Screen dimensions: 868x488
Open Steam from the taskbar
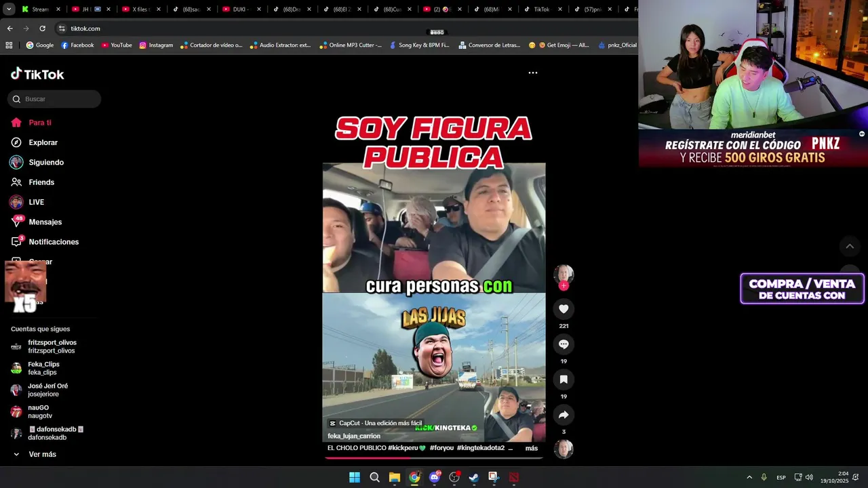coord(474,477)
